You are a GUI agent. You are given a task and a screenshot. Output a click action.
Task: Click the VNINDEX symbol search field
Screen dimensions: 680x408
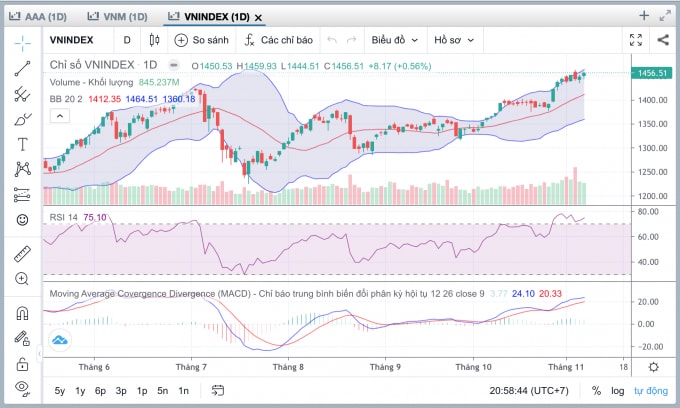point(72,40)
